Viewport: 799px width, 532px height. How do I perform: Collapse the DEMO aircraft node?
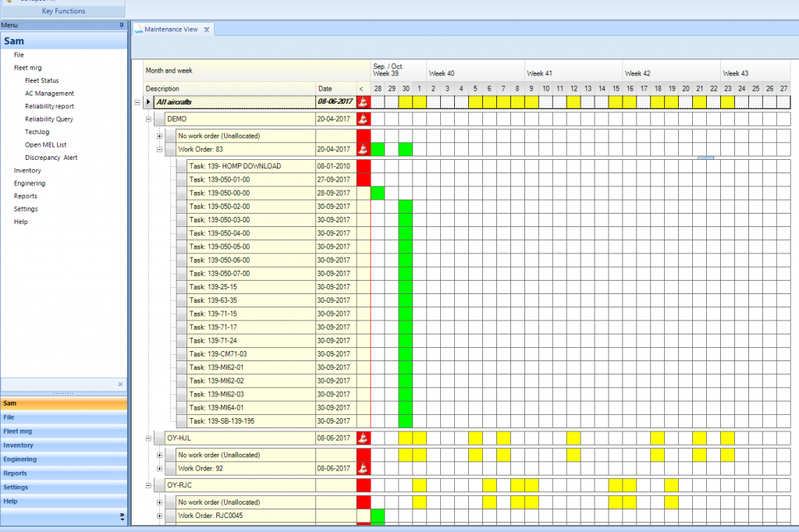[148, 119]
